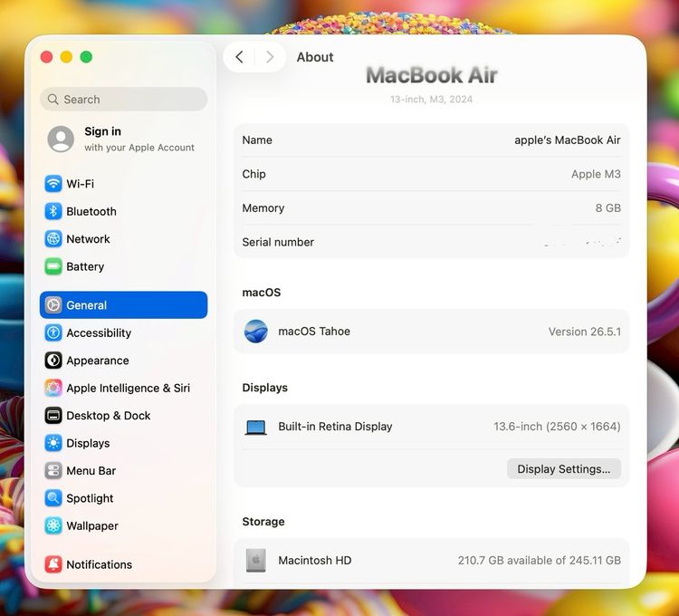Click the 8 GB memory value
Viewport: 679px width, 616px height.
pyautogui.click(x=608, y=208)
